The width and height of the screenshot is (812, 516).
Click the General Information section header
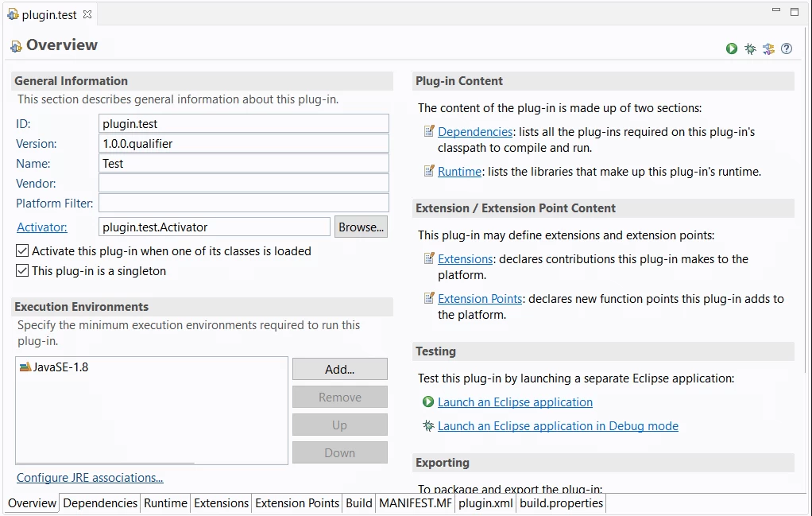coord(202,81)
